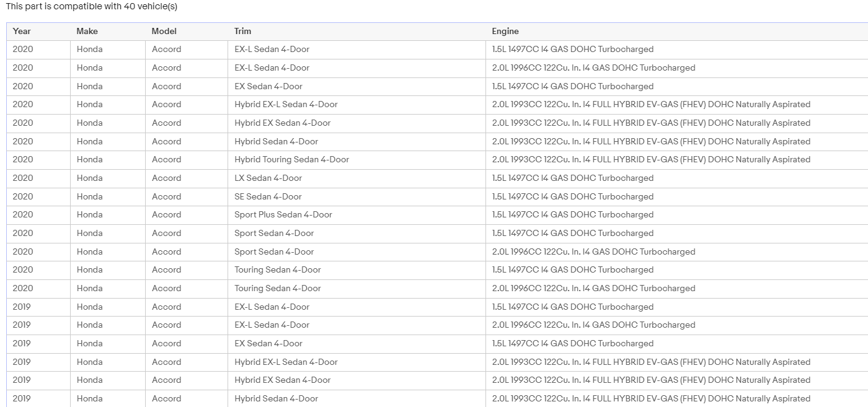Click the "Engine" column header
Viewport: 868px width, 407px height.
pos(677,32)
